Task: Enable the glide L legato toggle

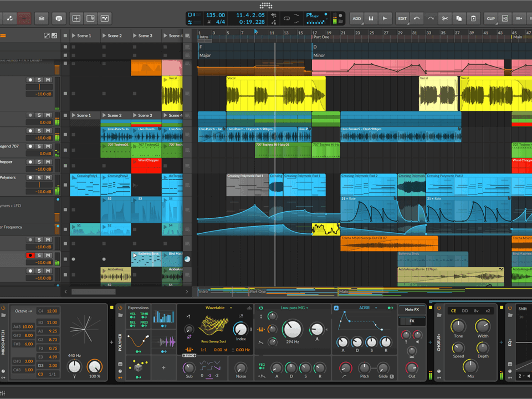Action: coord(392,377)
